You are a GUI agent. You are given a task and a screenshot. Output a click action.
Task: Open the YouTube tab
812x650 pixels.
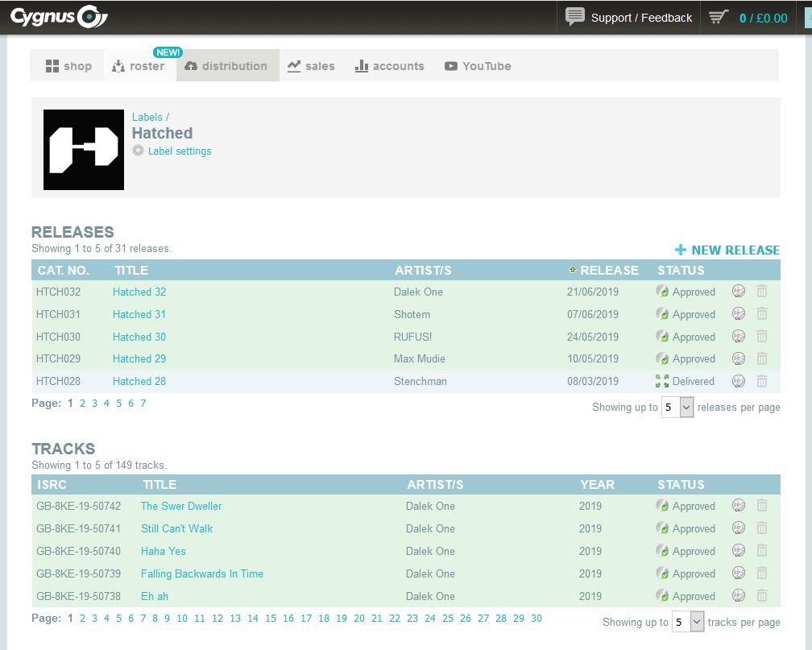click(478, 66)
